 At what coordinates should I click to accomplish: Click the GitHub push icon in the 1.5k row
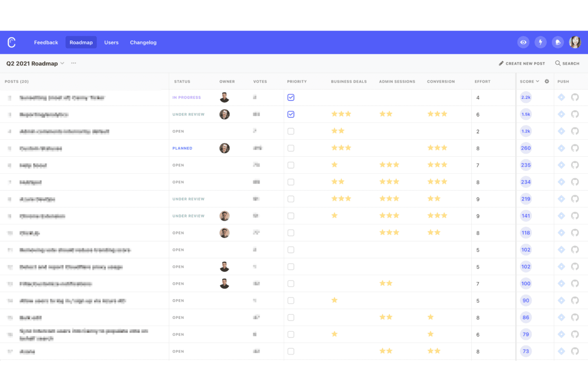click(575, 114)
